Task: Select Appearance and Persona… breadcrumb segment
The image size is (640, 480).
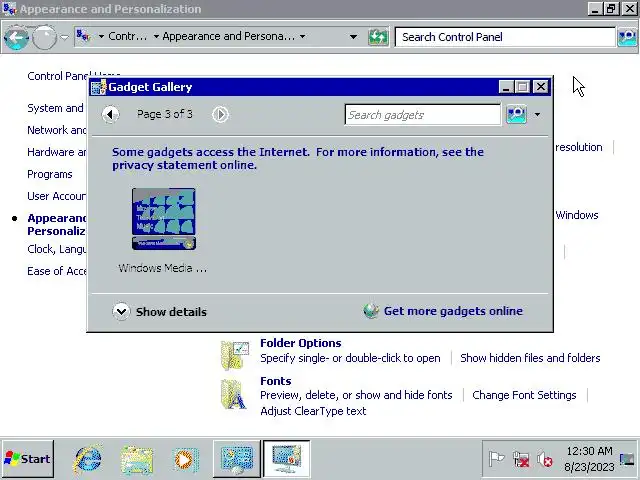Action: (x=228, y=36)
